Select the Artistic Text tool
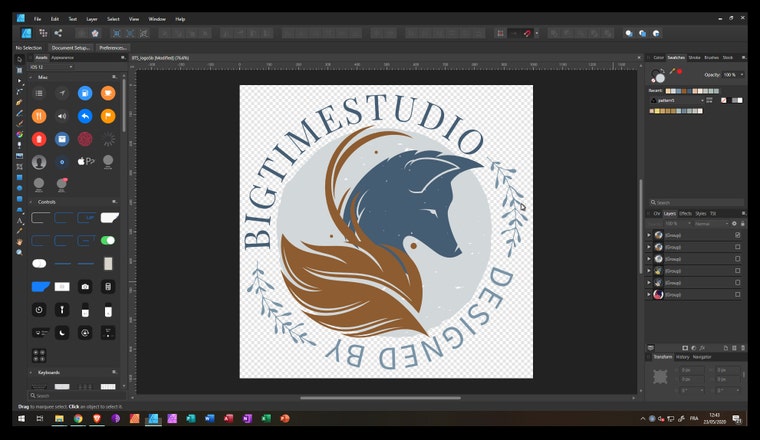The width and height of the screenshot is (760, 440). tap(19, 220)
